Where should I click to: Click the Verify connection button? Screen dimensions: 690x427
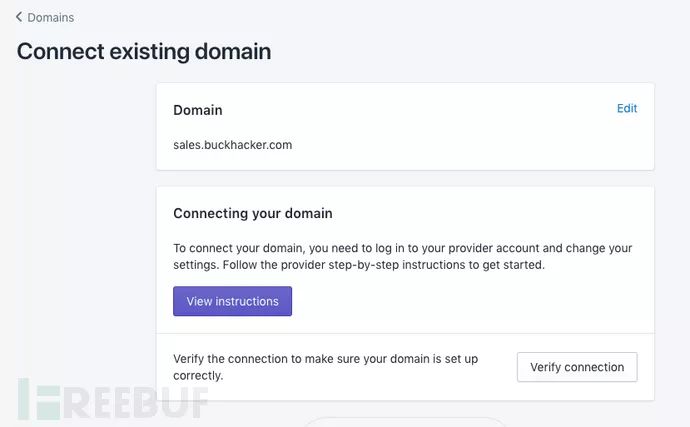tap(577, 367)
